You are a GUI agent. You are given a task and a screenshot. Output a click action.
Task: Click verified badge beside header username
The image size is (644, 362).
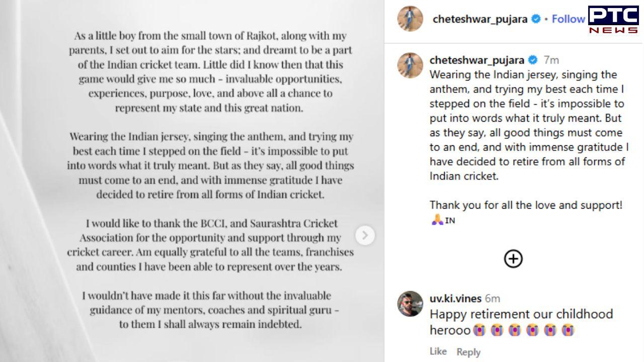(x=536, y=19)
